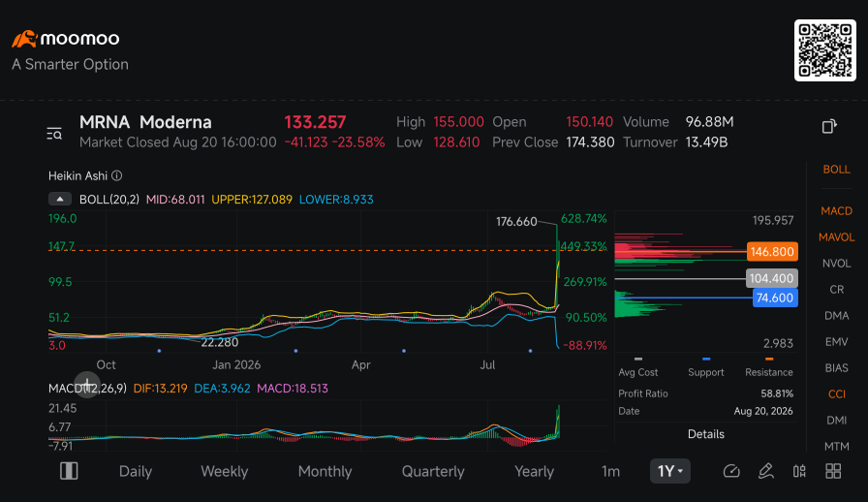The width and height of the screenshot is (868, 502).
Task: Switch to 1m chart period
Action: point(610,472)
